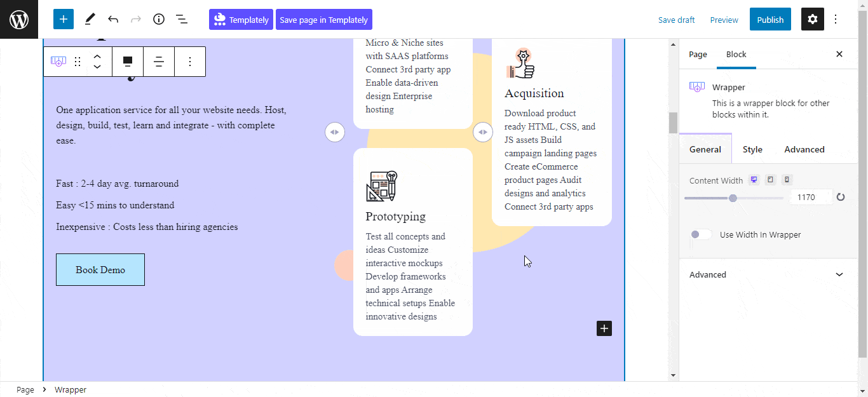The width and height of the screenshot is (868, 397).
Task: Click the Save draft link
Action: pos(676,20)
